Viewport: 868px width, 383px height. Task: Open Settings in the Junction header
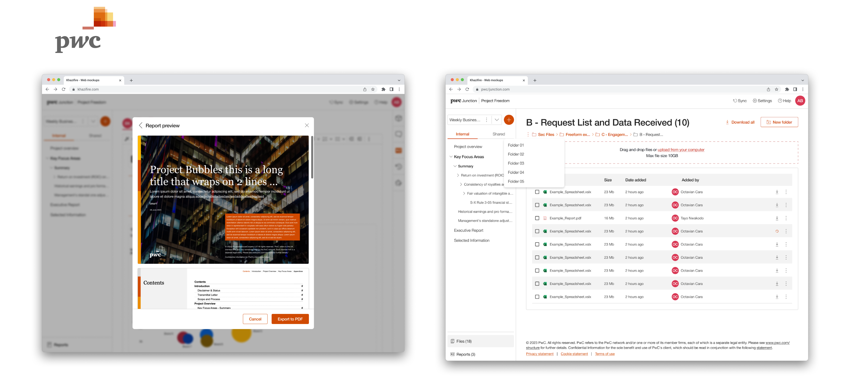762,101
